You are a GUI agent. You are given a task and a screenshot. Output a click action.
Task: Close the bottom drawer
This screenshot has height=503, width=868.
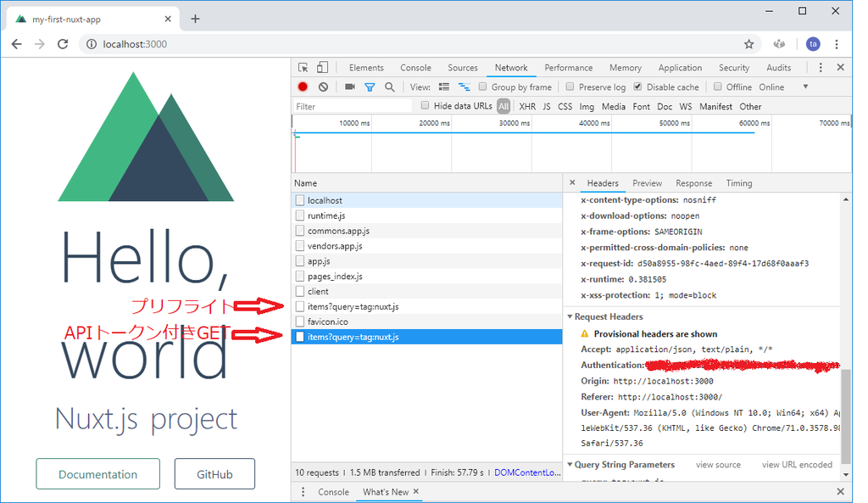[840, 492]
